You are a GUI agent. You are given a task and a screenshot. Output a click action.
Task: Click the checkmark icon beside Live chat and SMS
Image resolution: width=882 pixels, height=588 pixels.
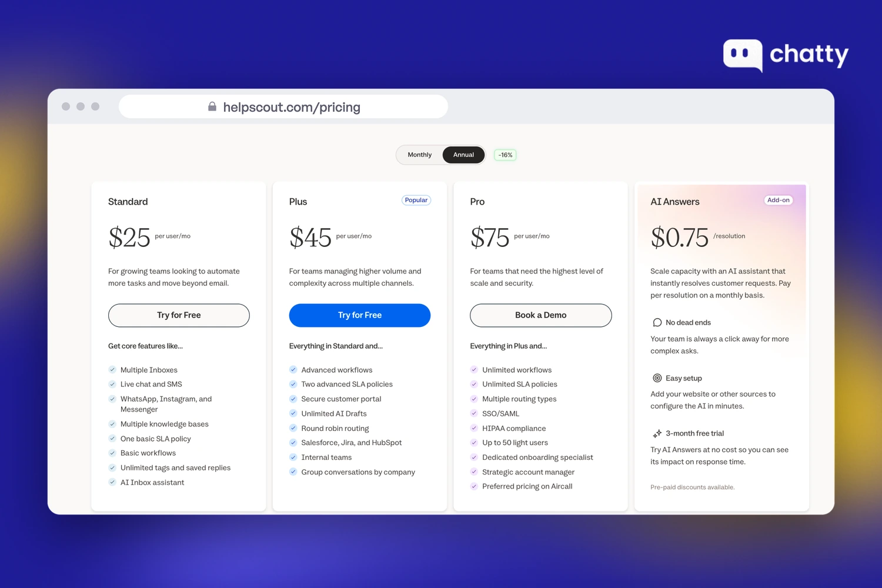tap(112, 384)
